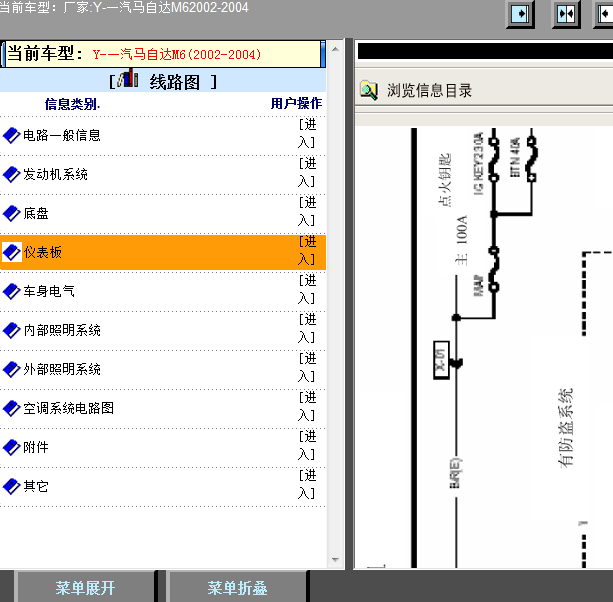Viewport: 613px width, 602px height.
Task: Enter the highlighted 仪表板 category via [进入]
Action: [x=307, y=251]
